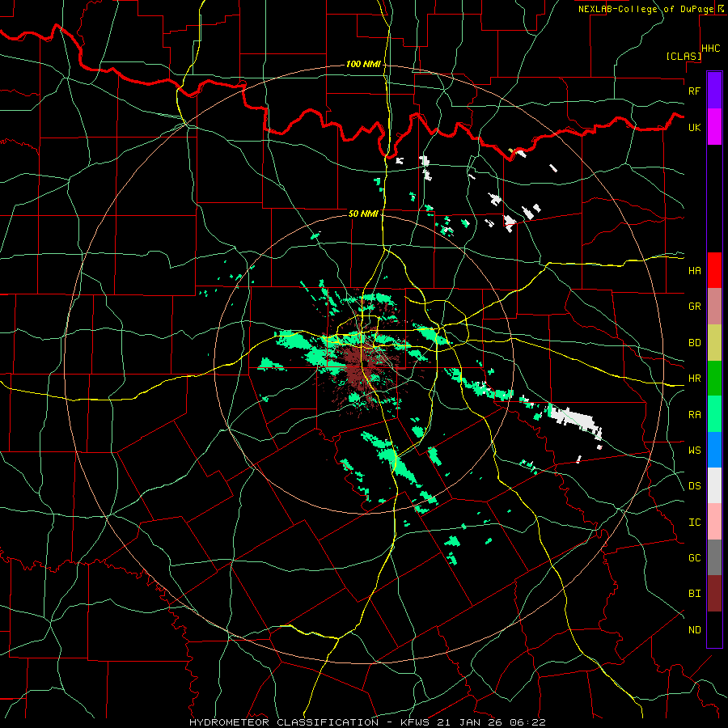Viewport: 728px width, 728px height.
Task: Click the DS white legend swatch
Action: (714, 485)
